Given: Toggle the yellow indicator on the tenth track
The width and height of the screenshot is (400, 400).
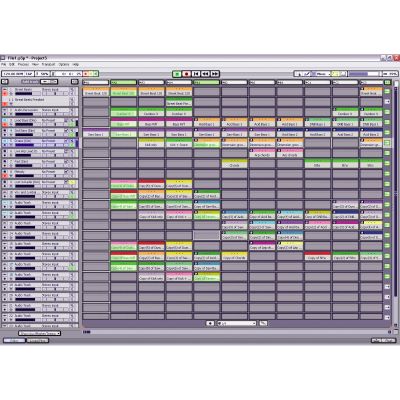Looking at the screenshot, I should [71, 182].
